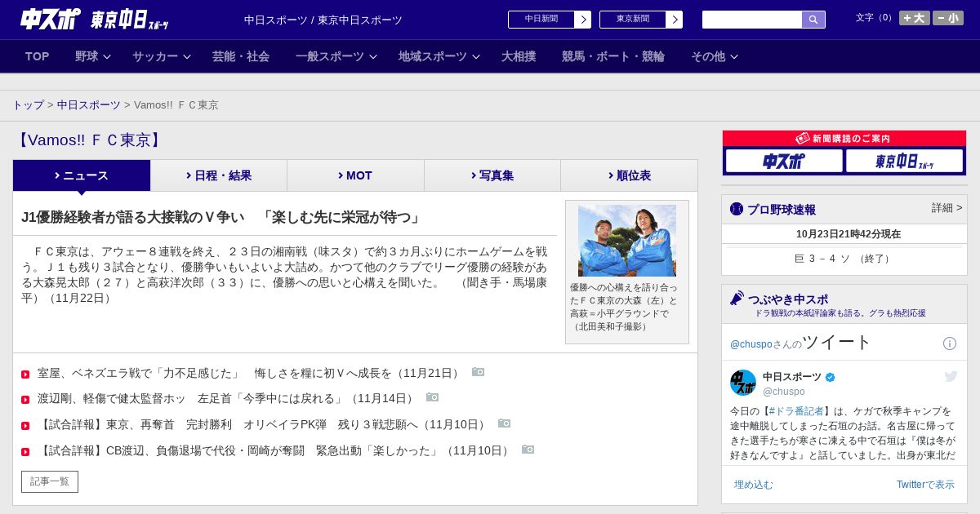Click 埋め込む embed link
The image size is (980, 514).
click(x=753, y=485)
